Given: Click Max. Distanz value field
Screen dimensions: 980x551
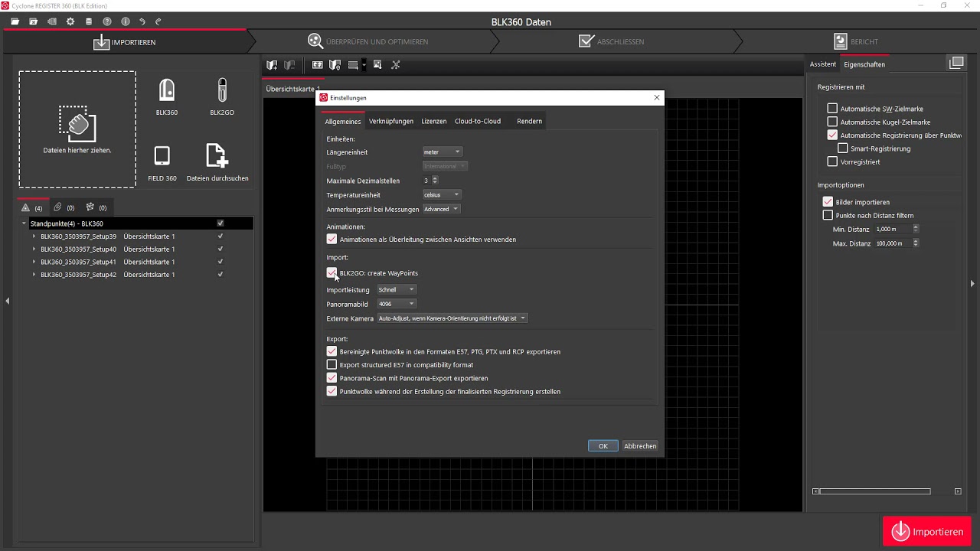Looking at the screenshot, I should click(x=893, y=243).
